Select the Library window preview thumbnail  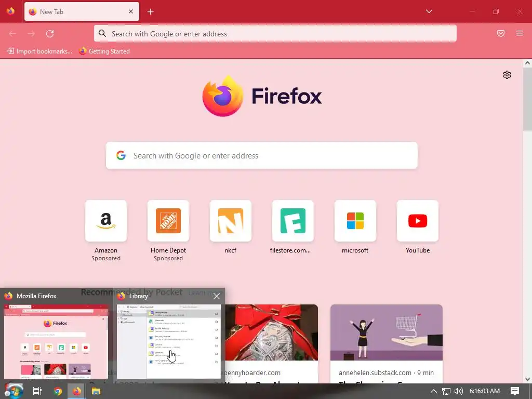coord(169,341)
